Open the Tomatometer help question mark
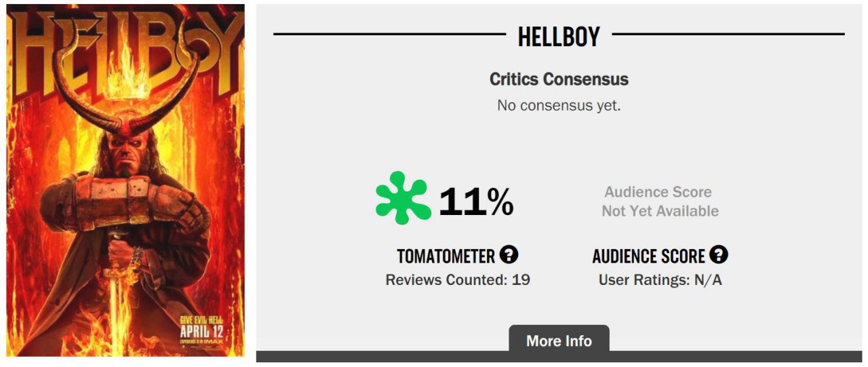This screenshot has width=868, height=367. [x=509, y=255]
